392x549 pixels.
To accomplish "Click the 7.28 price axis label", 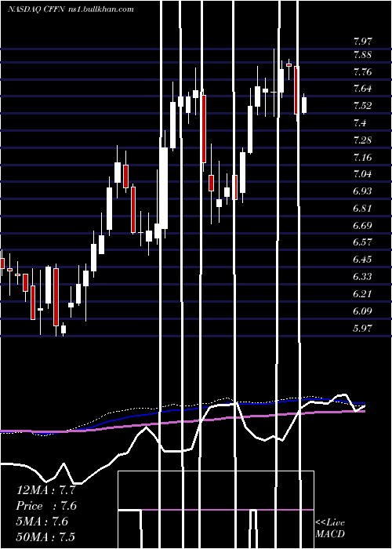I will [x=362, y=140].
